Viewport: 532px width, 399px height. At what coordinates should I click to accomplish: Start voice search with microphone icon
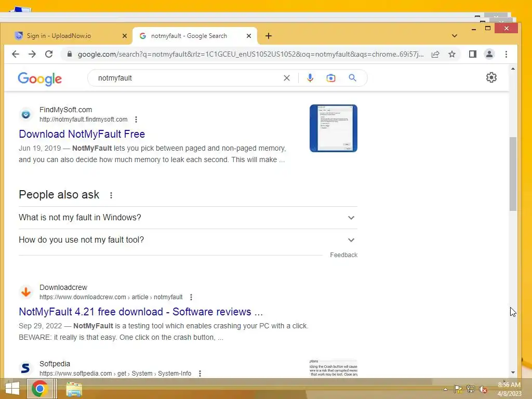[310, 78]
